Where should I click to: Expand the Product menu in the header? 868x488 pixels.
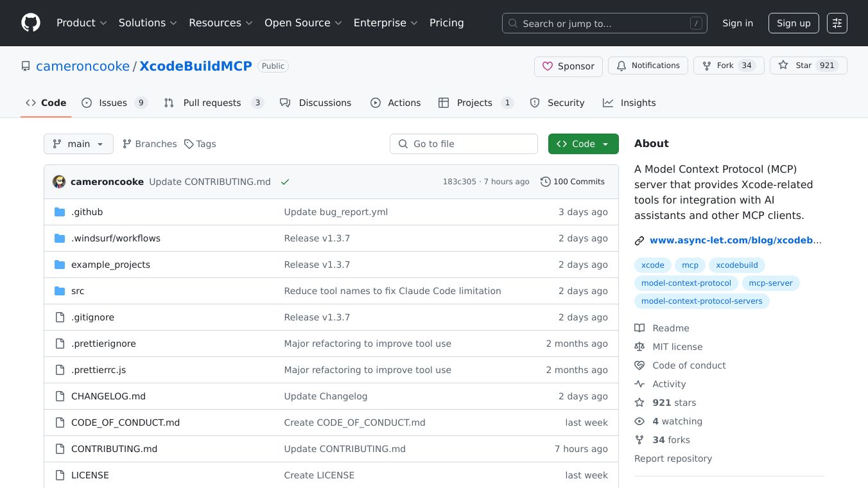[x=82, y=23]
